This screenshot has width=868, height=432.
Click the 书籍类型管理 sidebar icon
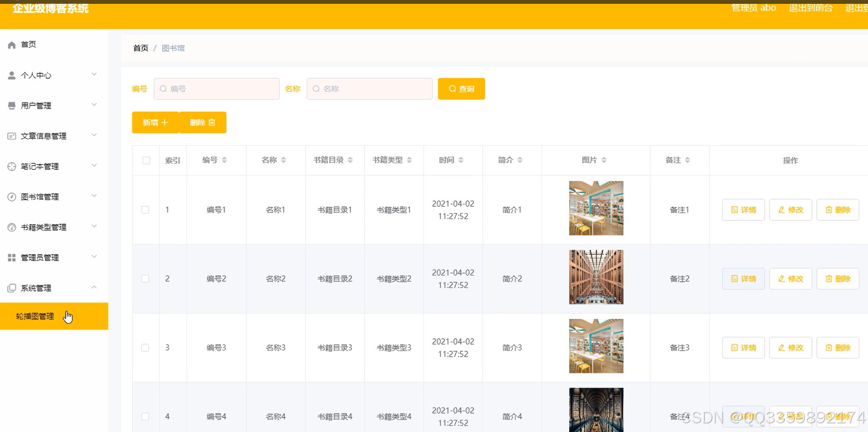click(12, 227)
